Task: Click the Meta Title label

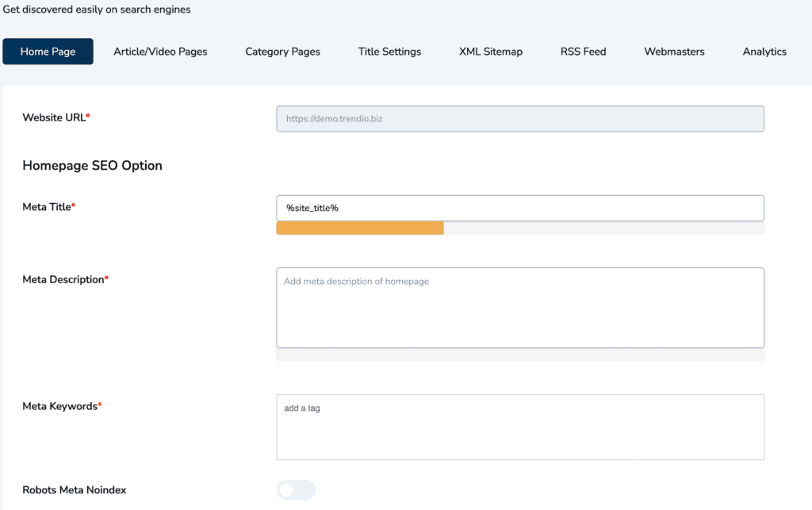Action: pyautogui.click(x=46, y=206)
